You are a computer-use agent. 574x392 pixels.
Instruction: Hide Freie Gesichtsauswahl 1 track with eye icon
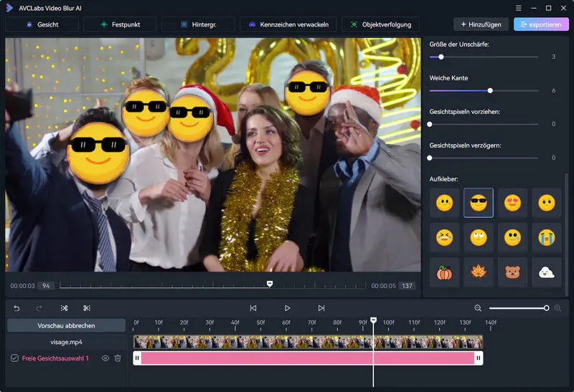(105, 358)
